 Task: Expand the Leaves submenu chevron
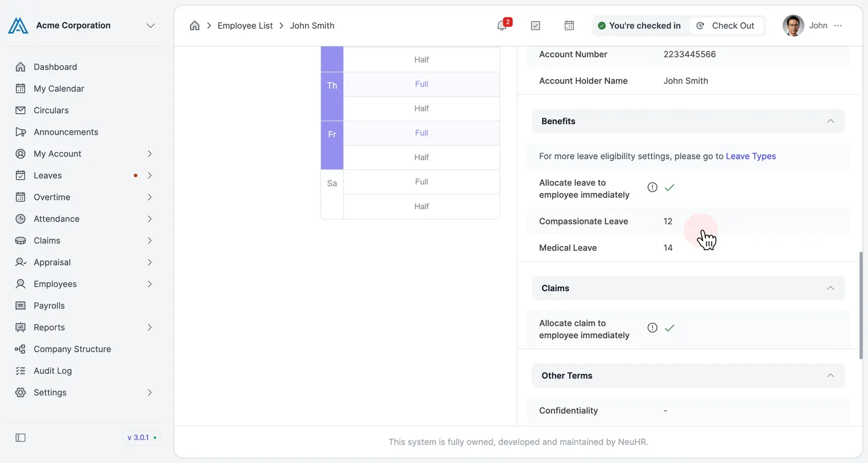(x=149, y=175)
